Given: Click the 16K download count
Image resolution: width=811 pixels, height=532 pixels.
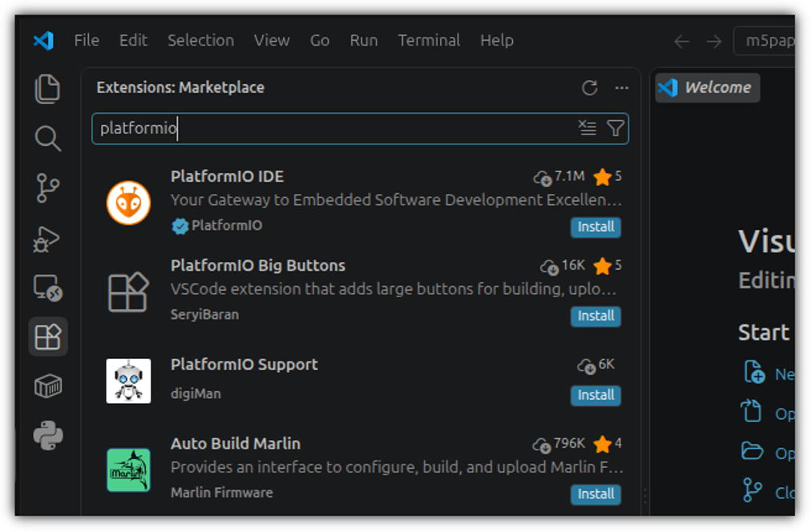Looking at the screenshot, I should (x=563, y=266).
